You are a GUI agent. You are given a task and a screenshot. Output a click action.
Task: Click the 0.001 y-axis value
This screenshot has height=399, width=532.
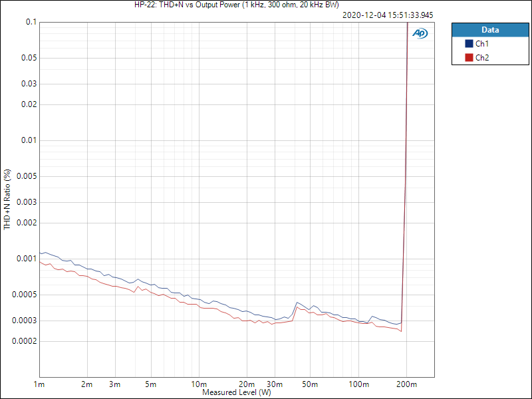pyautogui.click(x=27, y=259)
